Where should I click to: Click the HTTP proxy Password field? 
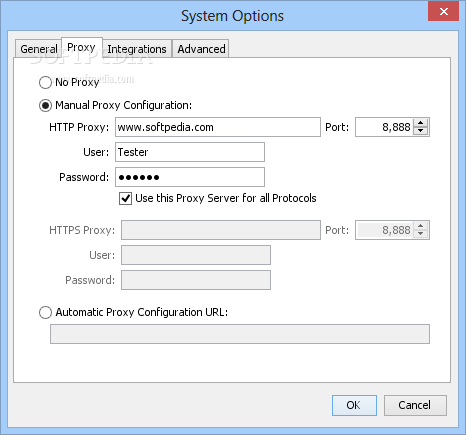coord(190,177)
